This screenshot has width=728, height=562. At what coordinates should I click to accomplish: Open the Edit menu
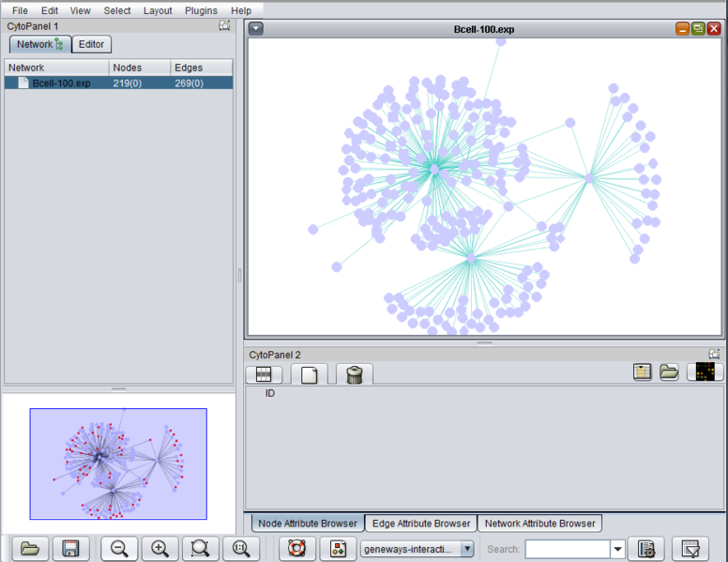[49, 10]
